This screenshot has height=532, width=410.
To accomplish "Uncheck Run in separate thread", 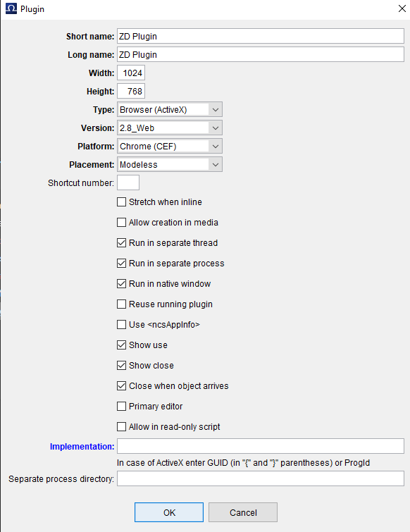I will (121, 243).
